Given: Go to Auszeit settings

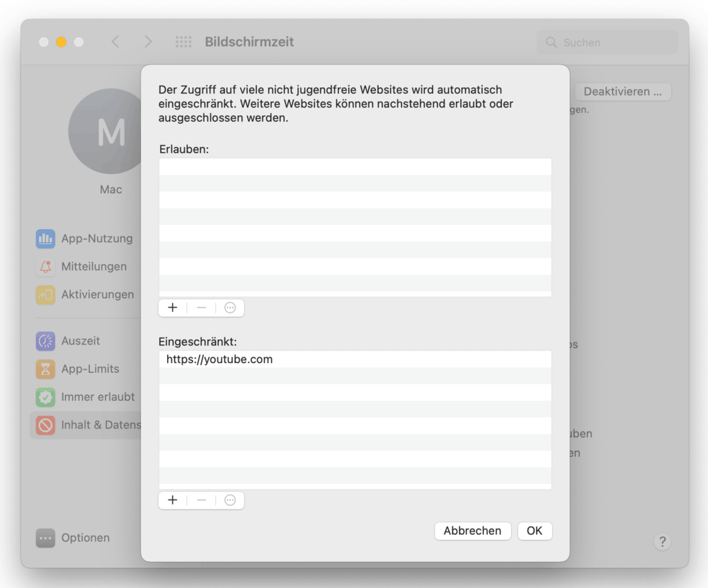Looking at the screenshot, I should [80, 341].
